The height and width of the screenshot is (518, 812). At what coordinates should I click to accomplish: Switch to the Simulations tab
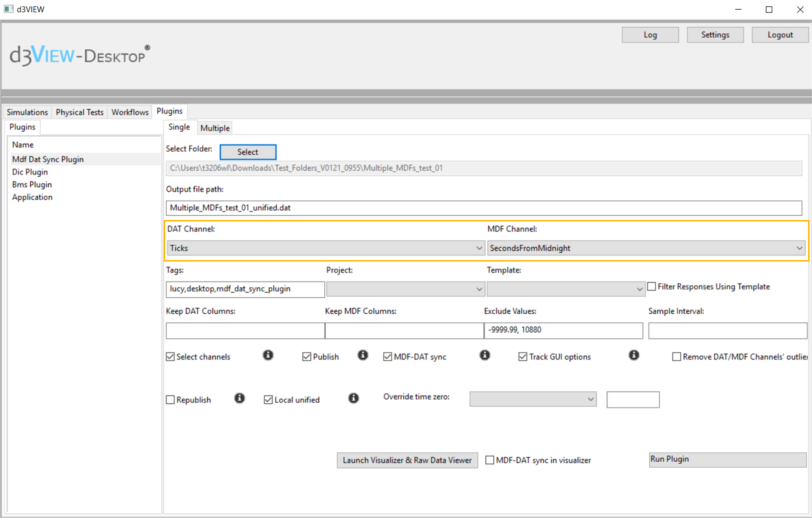(x=27, y=112)
